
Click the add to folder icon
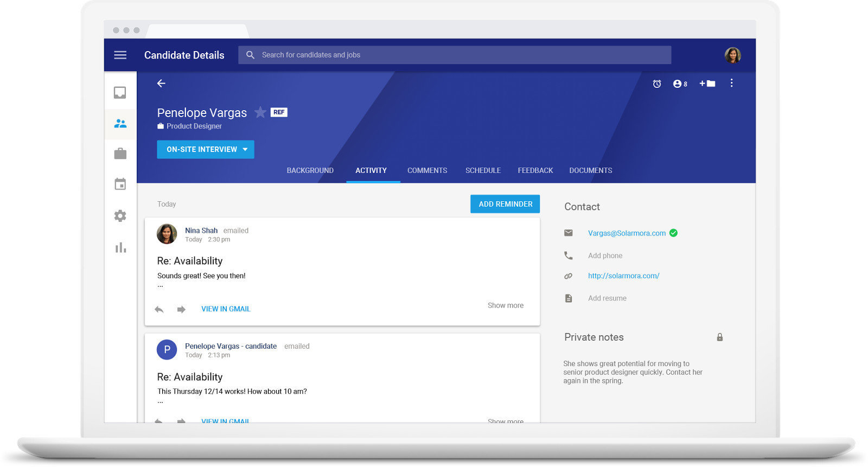[x=707, y=84]
